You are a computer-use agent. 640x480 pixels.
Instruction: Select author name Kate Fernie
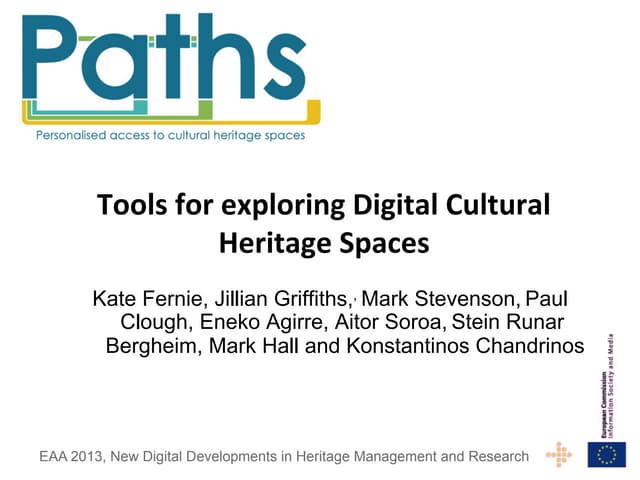pyautogui.click(x=142, y=298)
